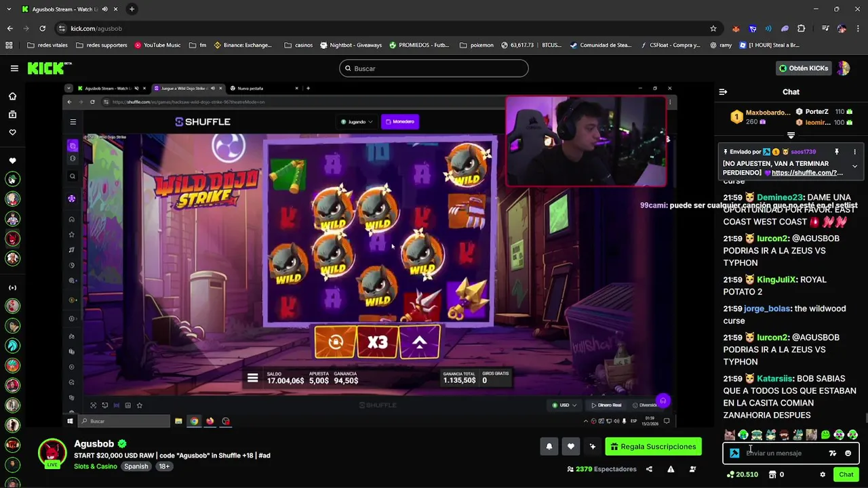This screenshot has height=488, width=868.
Task: Expand the sidebar recommended channels toggle
Action: click(12, 287)
